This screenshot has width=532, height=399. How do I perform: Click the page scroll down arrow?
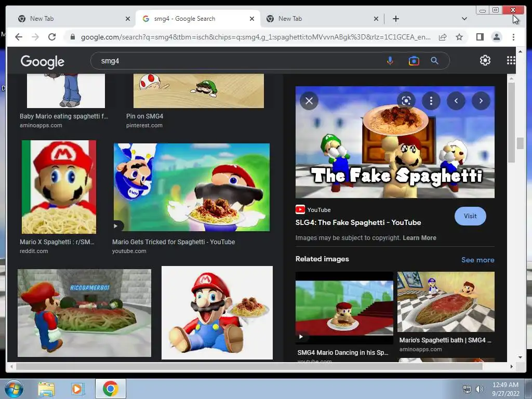(520, 357)
